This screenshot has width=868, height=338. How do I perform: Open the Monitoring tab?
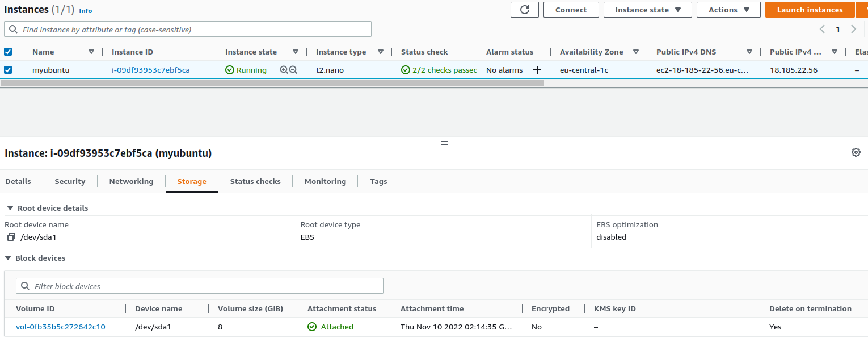pos(325,181)
